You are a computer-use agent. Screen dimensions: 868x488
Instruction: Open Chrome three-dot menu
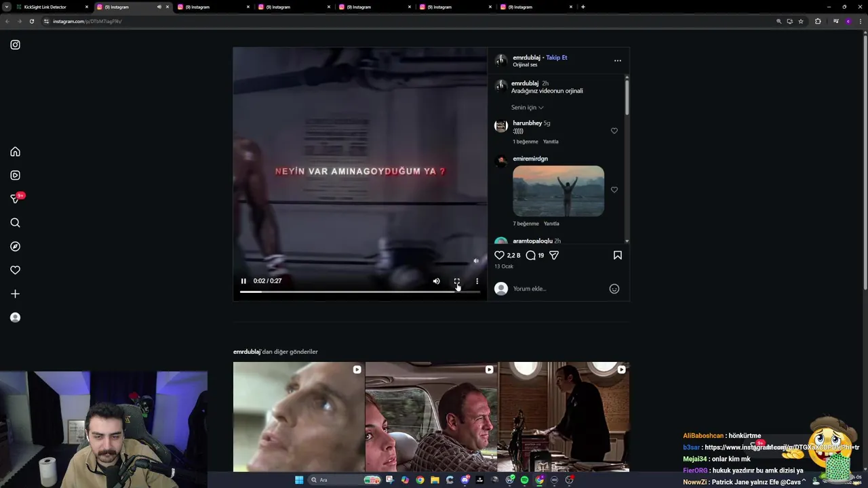pos(861,21)
